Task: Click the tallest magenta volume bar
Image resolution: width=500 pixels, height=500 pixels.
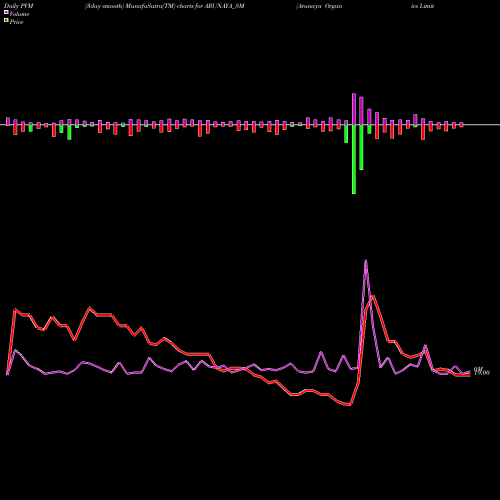Action: pyautogui.click(x=354, y=109)
